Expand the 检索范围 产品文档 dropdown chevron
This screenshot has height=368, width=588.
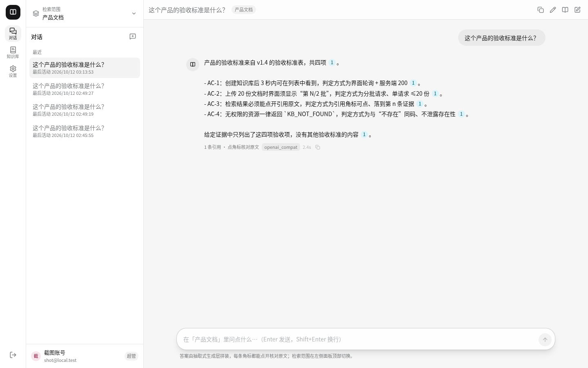pyautogui.click(x=134, y=13)
